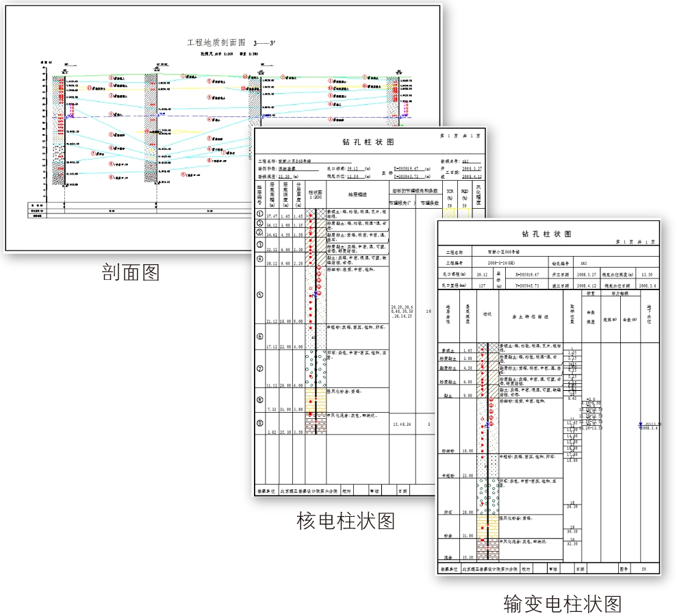Image resolution: width=677 pixels, height=616 pixels.
Task: Click the 钻孔柱状图 title on the middle sheet
Action: [368, 142]
